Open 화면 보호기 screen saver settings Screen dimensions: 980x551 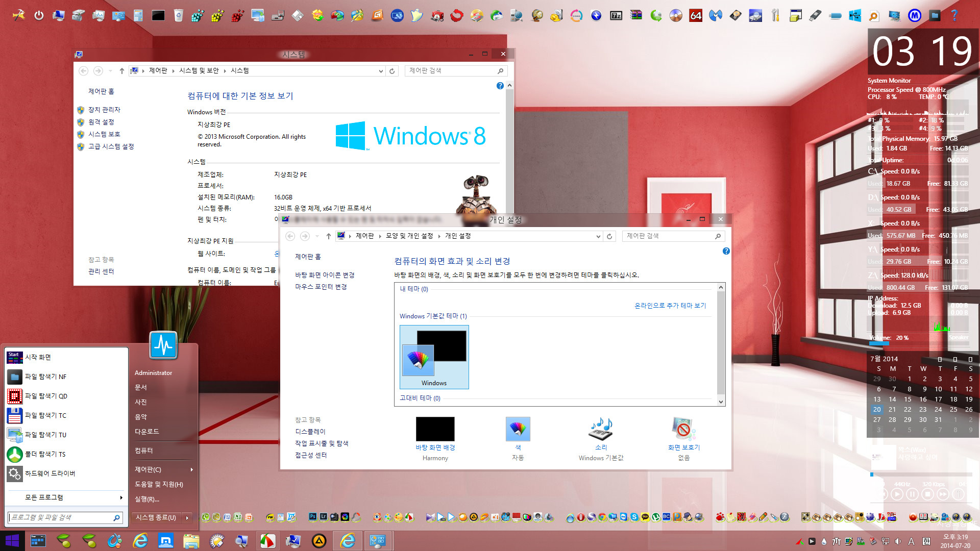[x=684, y=439]
